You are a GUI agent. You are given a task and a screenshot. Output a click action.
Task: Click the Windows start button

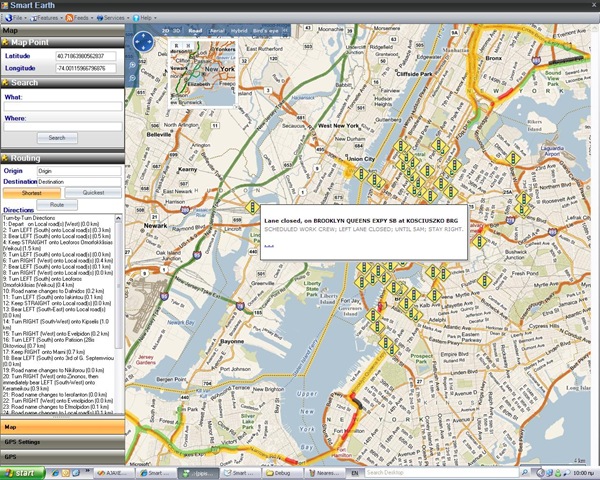coord(23,473)
